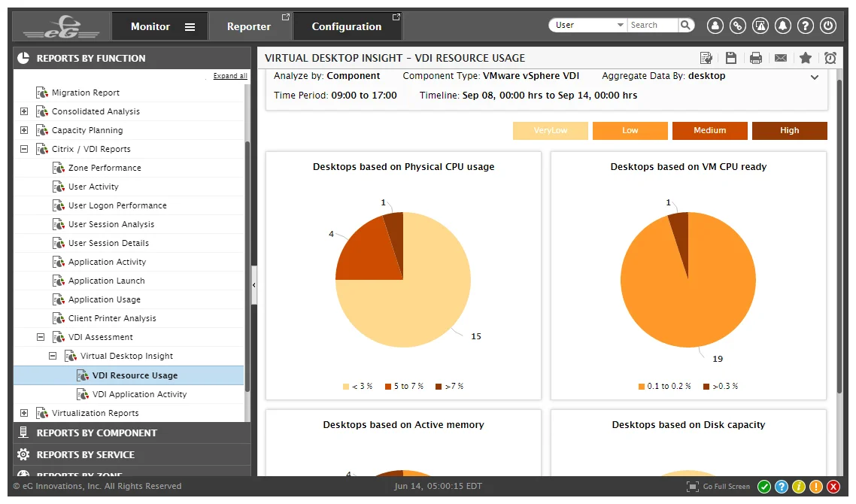Expand the report criteria chevron
Screen dimensions: 856x504
[815, 77]
